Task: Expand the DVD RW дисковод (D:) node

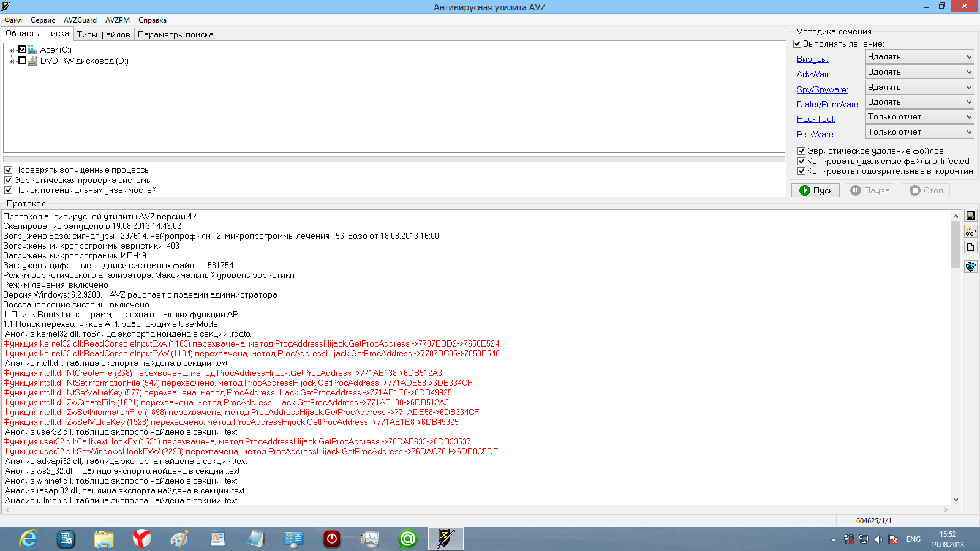Action: click(x=11, y=61)
